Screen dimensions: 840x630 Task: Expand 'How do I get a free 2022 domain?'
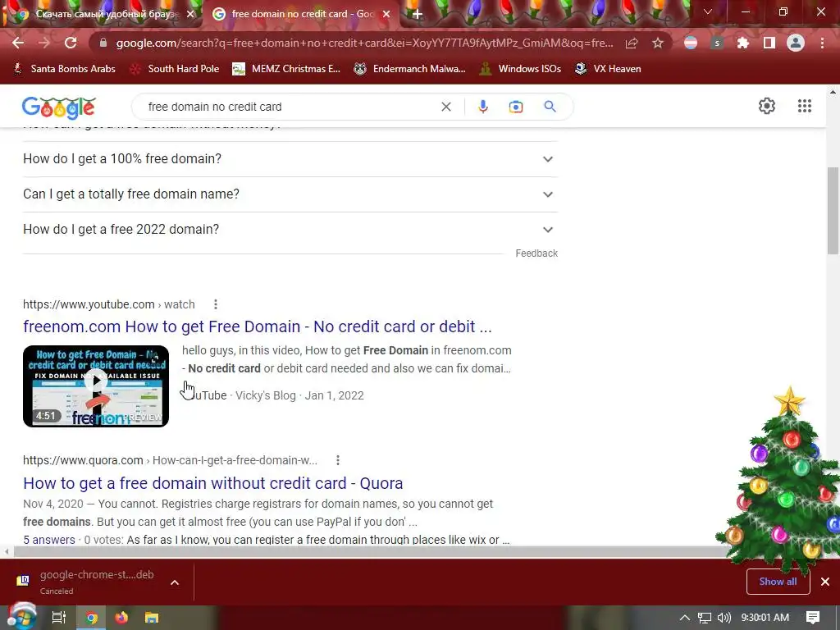(x=290, y=230)
